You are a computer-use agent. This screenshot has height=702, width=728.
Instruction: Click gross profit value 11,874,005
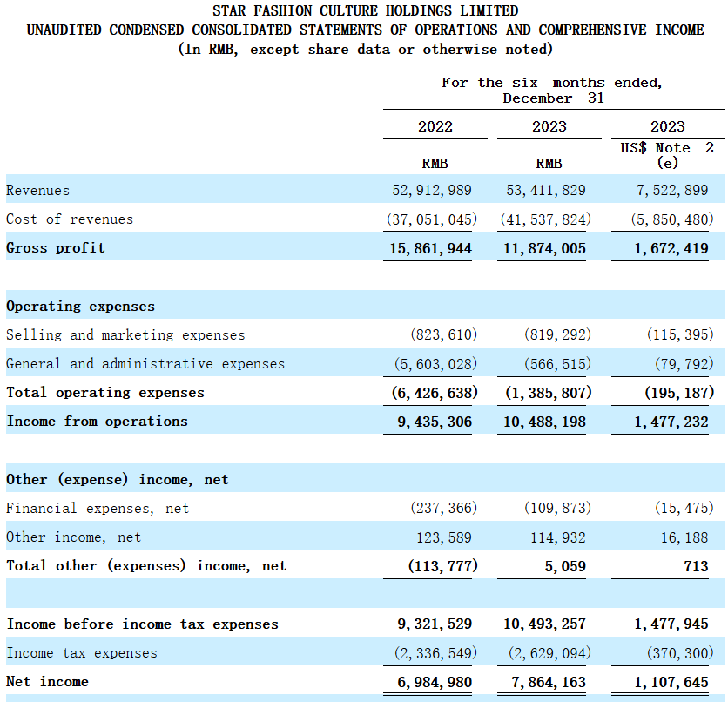click(x=544, y=248)
